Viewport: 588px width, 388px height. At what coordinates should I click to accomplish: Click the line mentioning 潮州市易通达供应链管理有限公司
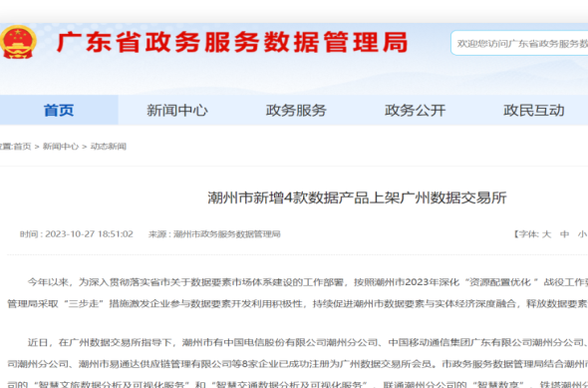tap(298, 364)
